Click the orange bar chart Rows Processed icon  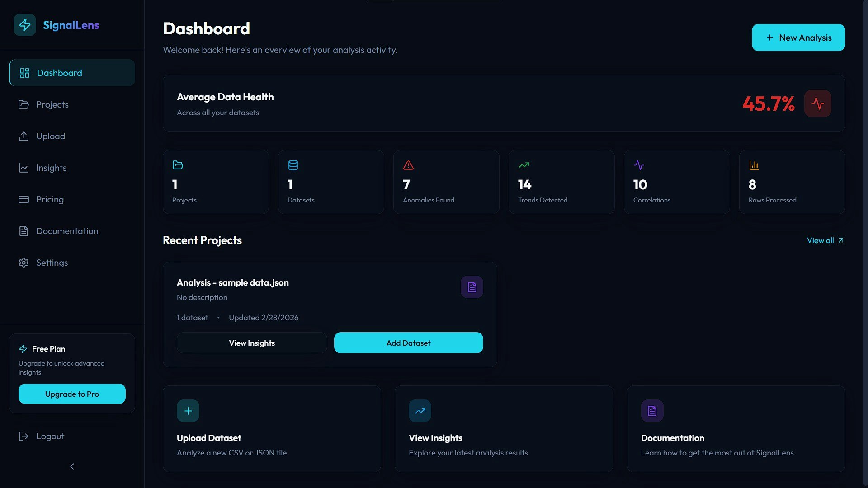coord(754,165)
